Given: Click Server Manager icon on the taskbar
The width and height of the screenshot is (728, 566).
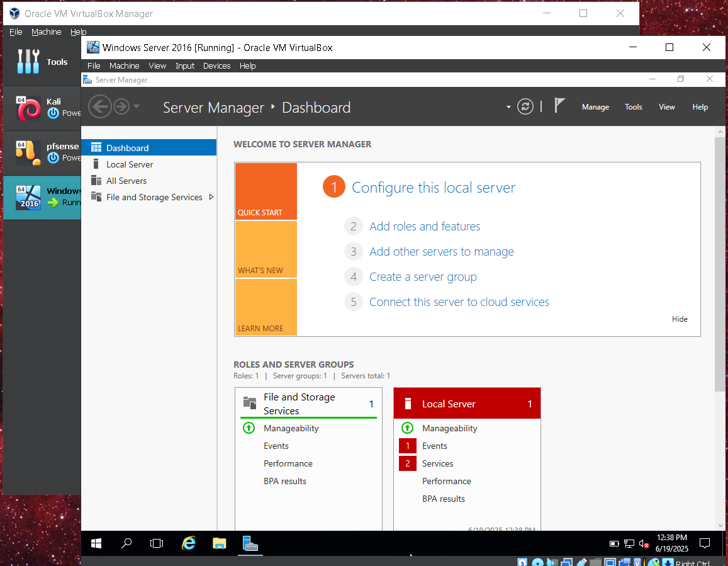Looking at the screenshot, I should click(x=250, y=543).
